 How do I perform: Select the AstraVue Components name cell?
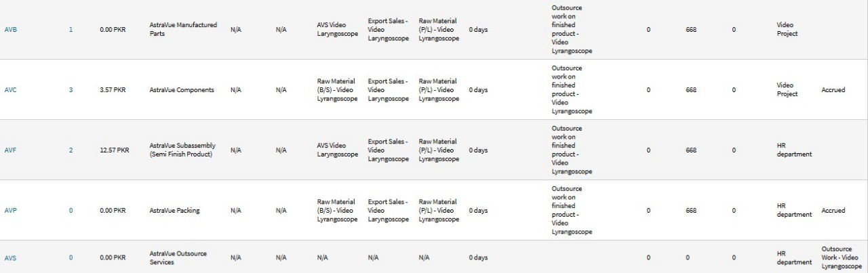181,90
